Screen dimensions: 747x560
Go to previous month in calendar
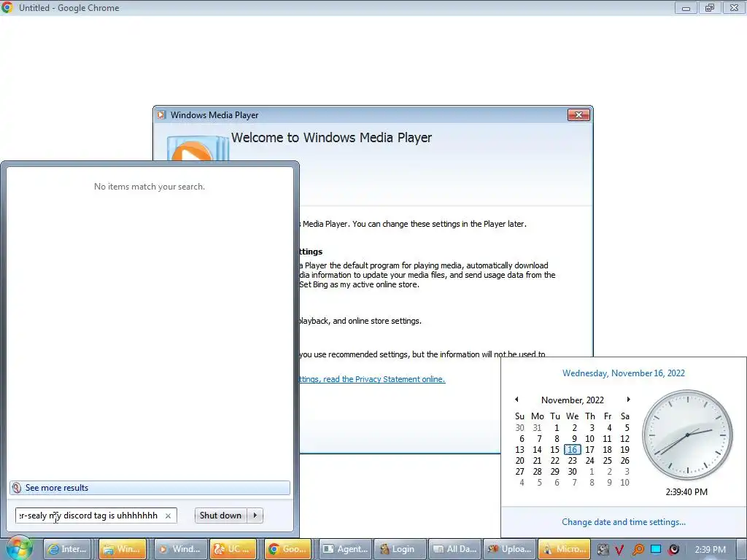coord(517,400)
